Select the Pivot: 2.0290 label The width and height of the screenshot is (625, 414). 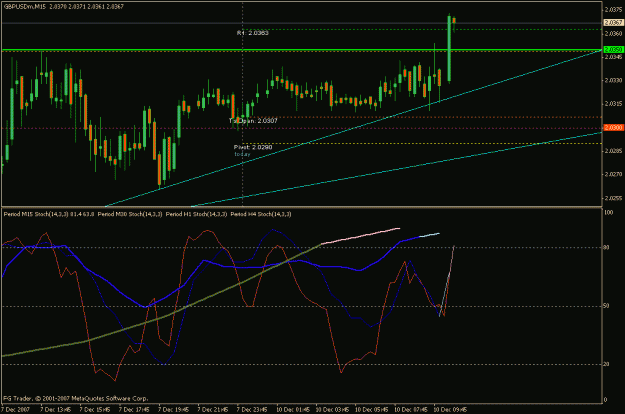(x=253, y=147)
